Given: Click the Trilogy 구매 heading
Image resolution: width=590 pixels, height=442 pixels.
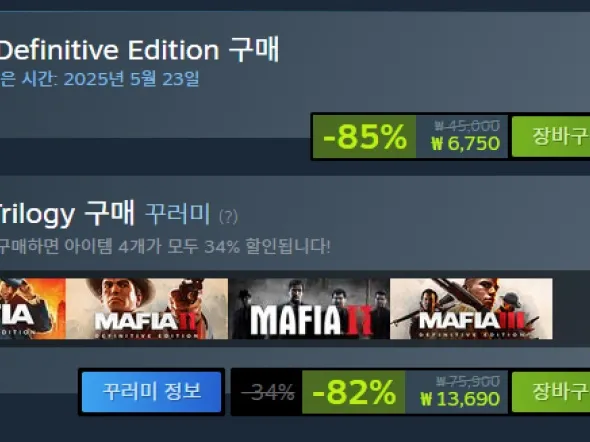Looking at the screenshot, I should [x=67, y=214].
